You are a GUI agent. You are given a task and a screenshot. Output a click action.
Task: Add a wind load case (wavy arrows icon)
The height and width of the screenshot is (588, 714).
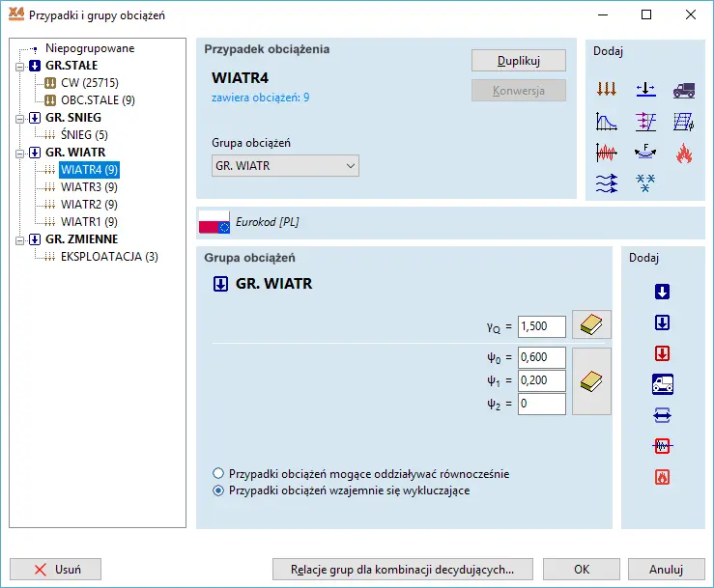[x=606, y=182]
